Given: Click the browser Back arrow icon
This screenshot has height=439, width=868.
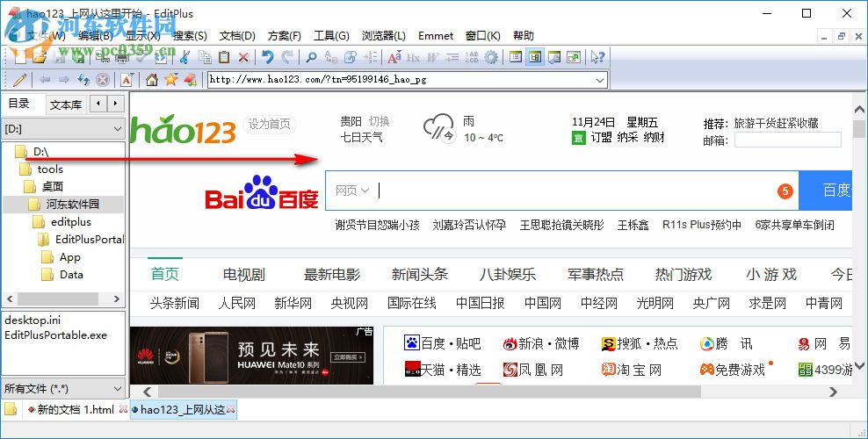Looking at the screenshot, I should pos(45,80).
